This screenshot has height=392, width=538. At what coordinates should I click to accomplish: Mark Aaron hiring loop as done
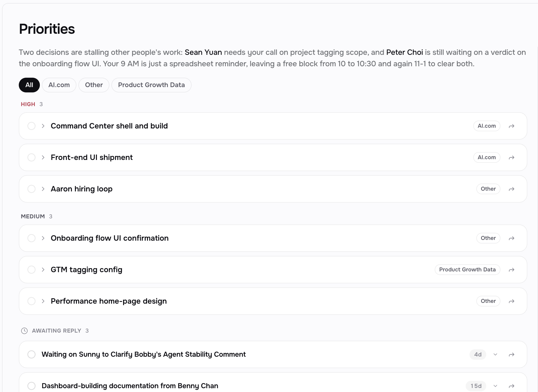pyautogui.click(x=31, y=189)
